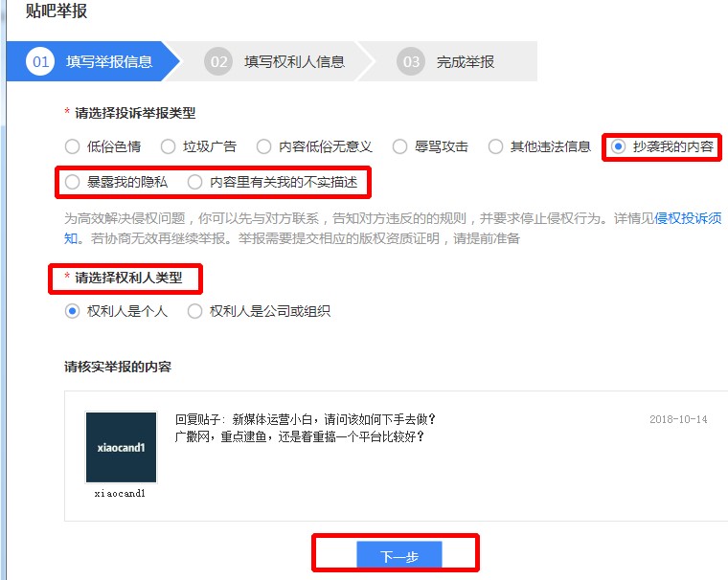Click the 02 step number circle
Screen dimensions: 728x580
[218, 62]
